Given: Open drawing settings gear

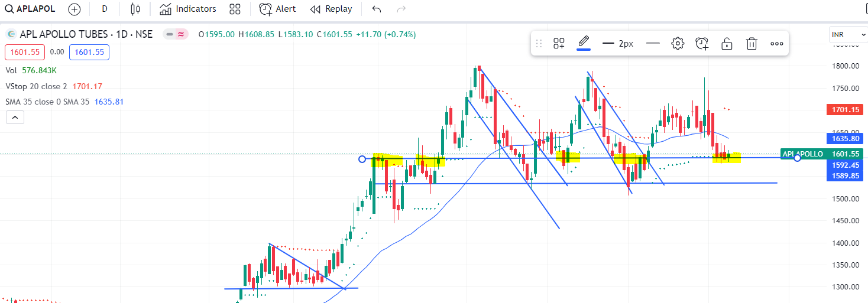Looking at the screenshot, I should click(678, 43).
